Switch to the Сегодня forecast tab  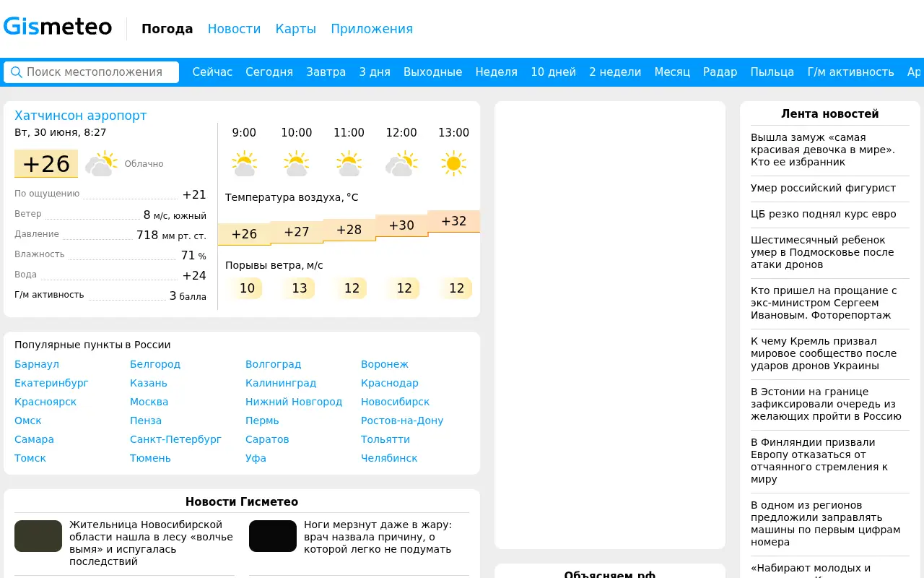269,72
